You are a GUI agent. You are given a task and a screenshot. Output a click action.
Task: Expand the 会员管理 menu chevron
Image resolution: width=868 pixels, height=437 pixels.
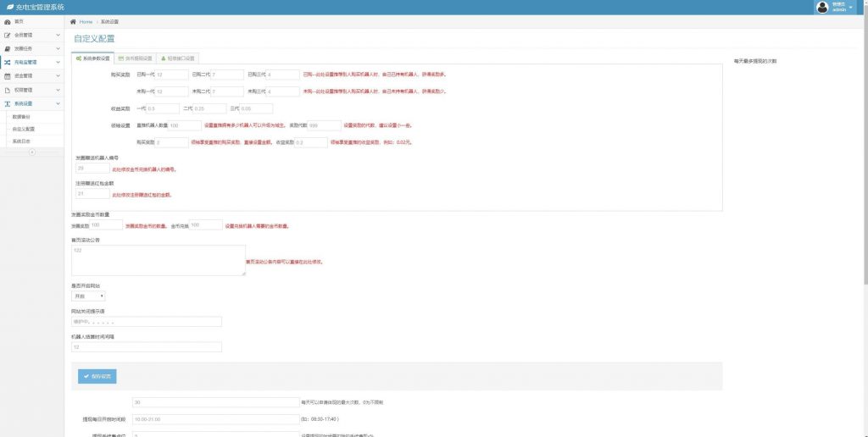(x=58, y=35)
